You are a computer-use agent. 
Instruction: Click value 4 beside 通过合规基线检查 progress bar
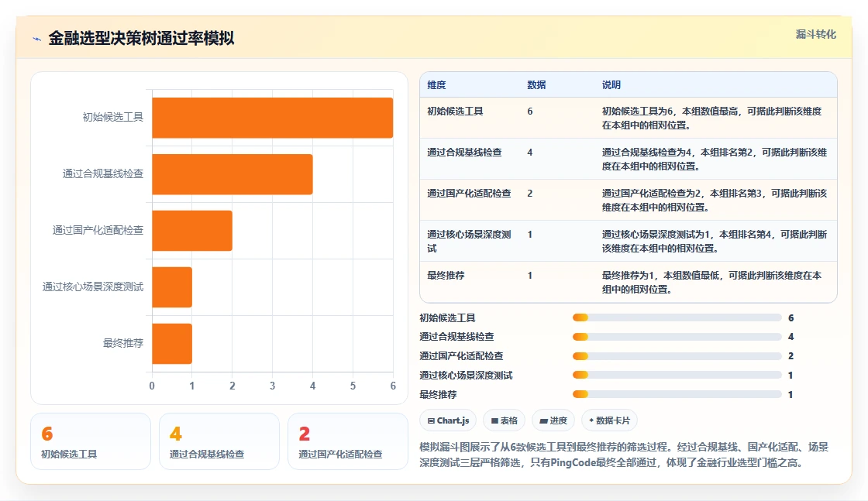click(791, 337)
